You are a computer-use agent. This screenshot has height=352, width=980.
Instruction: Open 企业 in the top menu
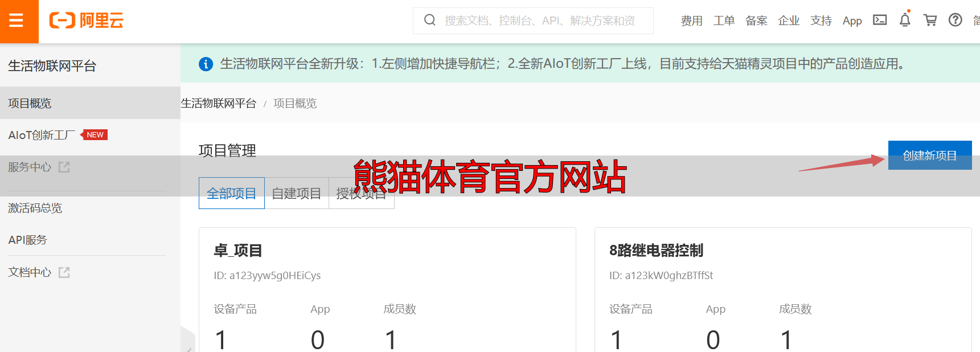pyautogui.click(x=789, y=21)
